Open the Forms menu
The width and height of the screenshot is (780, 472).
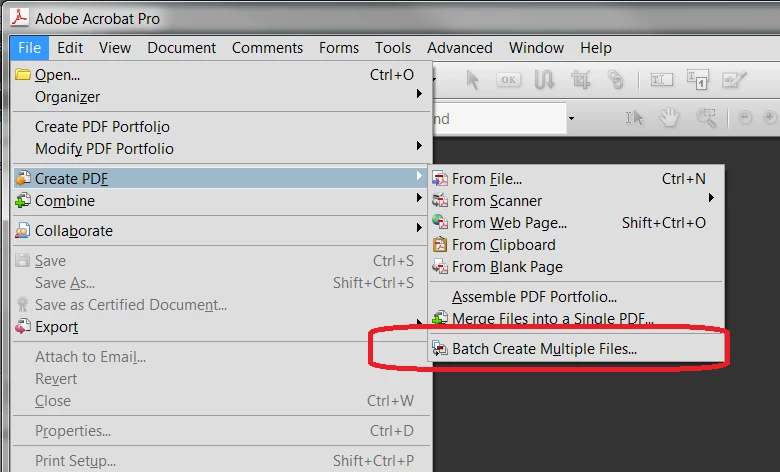[339, 48]
